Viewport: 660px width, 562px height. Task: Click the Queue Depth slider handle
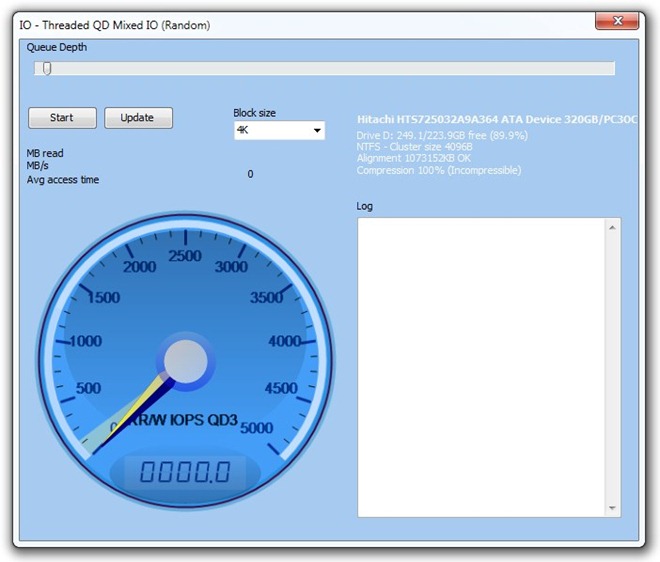pos(47,68)
